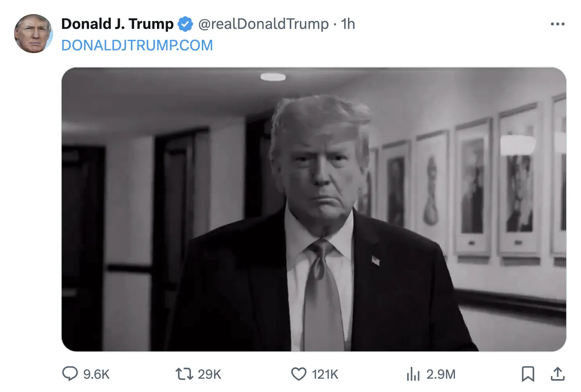Click the blue verified checkmark badge

(x=185, y=24)
